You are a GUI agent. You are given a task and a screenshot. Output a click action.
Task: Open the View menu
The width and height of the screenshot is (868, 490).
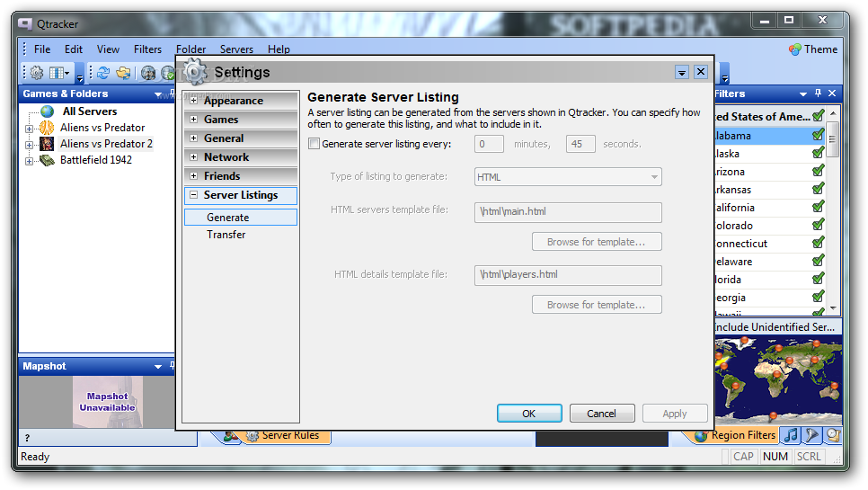(x=108, y=49)
